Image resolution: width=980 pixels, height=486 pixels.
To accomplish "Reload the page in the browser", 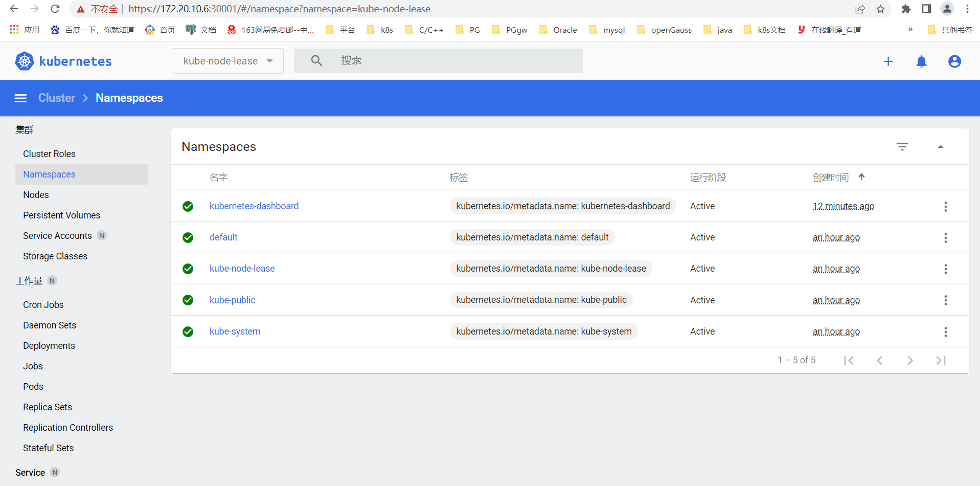I will point(55,9).
